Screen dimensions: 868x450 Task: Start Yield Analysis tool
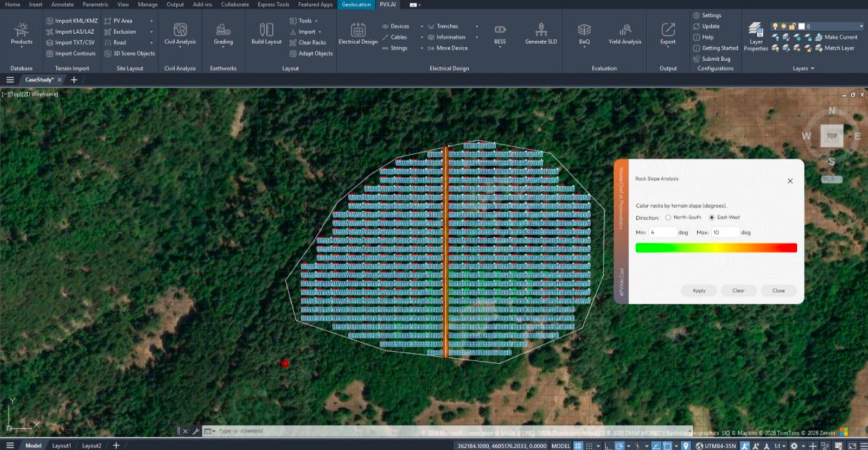coord(624,34)
